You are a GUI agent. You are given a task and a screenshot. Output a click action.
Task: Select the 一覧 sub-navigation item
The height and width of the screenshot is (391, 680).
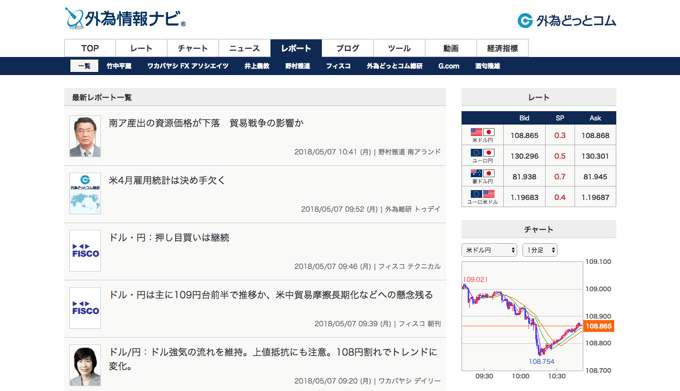coord(84,66)
